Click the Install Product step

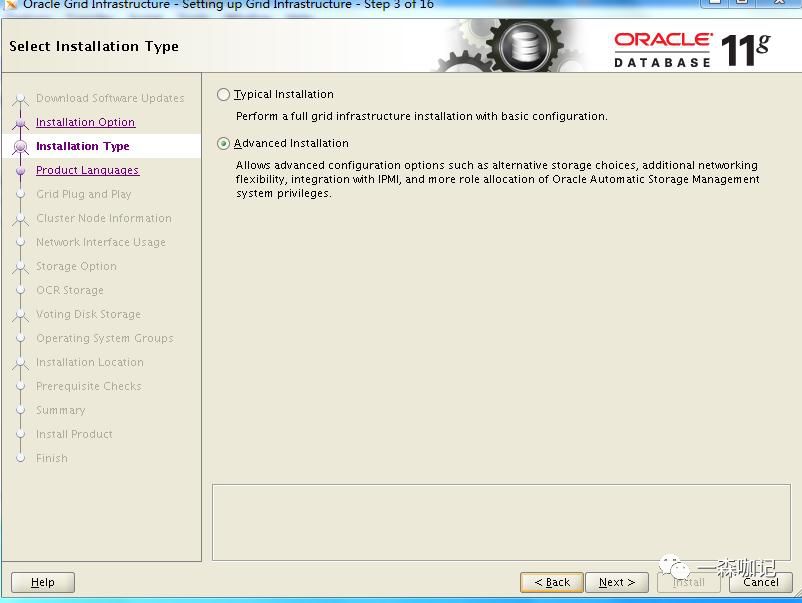pos(74,435)
